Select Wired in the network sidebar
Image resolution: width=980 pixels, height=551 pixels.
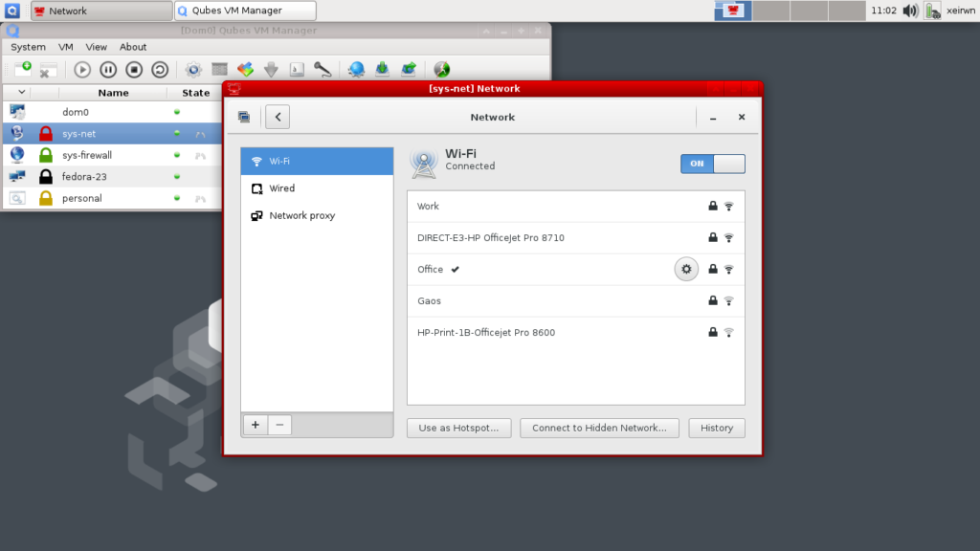point(317,188)
